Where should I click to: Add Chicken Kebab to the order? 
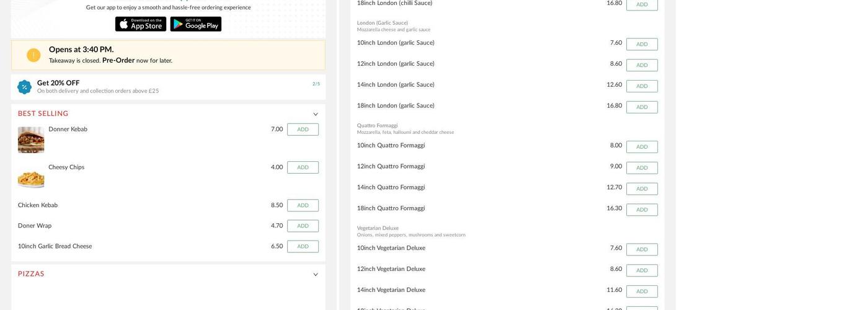303,205
